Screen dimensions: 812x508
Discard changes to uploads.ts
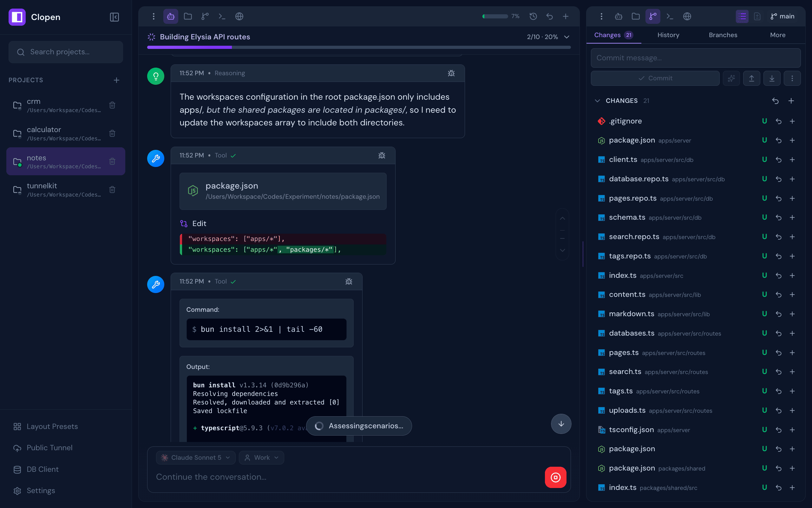pos(779,411)
